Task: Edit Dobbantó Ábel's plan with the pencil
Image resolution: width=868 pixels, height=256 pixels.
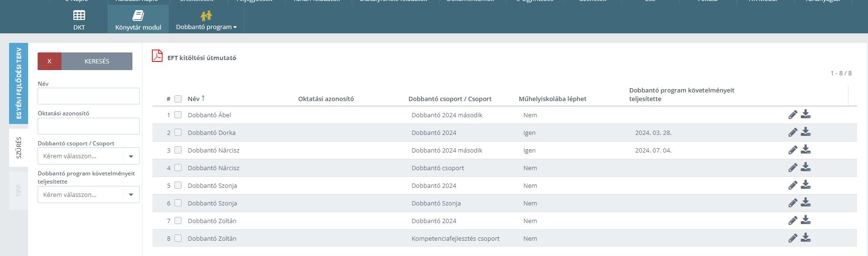Action: pos(793,114)
